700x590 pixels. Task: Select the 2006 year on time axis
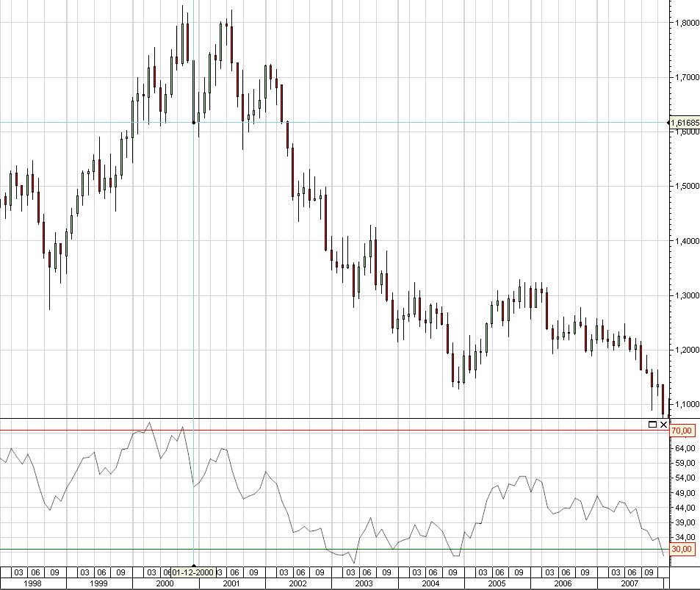[563, 583]
